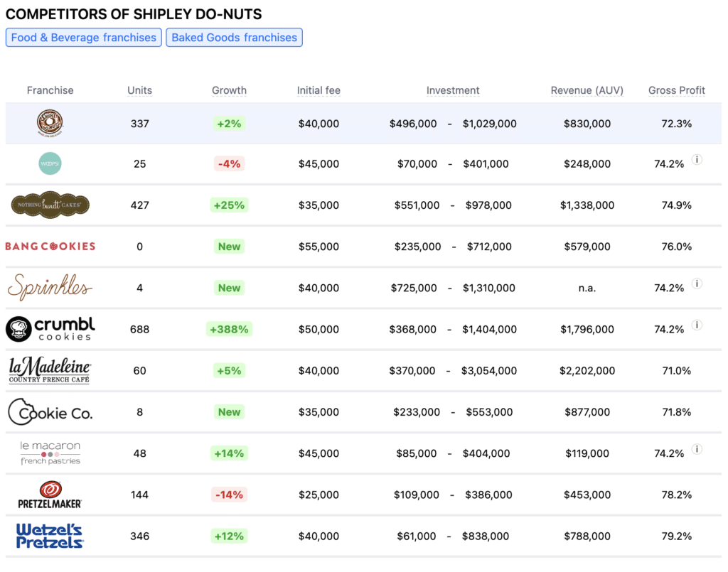This screenshot has height=572, width=728.
Task: Click units value 688
Action: point(140,329)
